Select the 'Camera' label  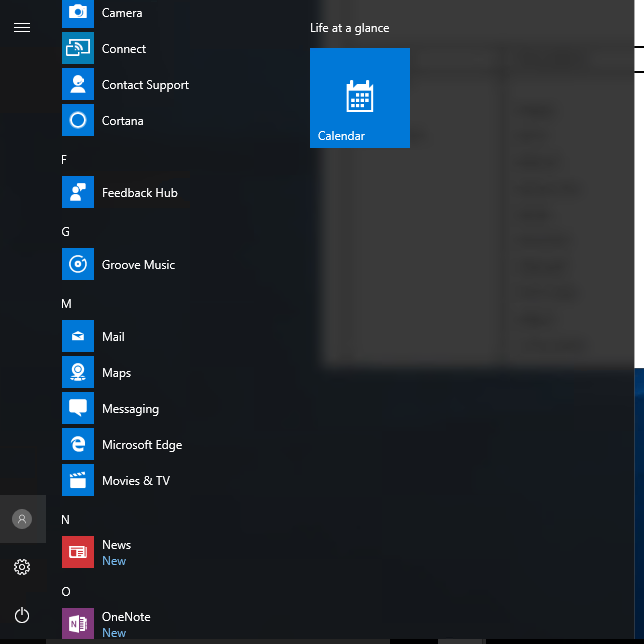(x=122, y=13)
